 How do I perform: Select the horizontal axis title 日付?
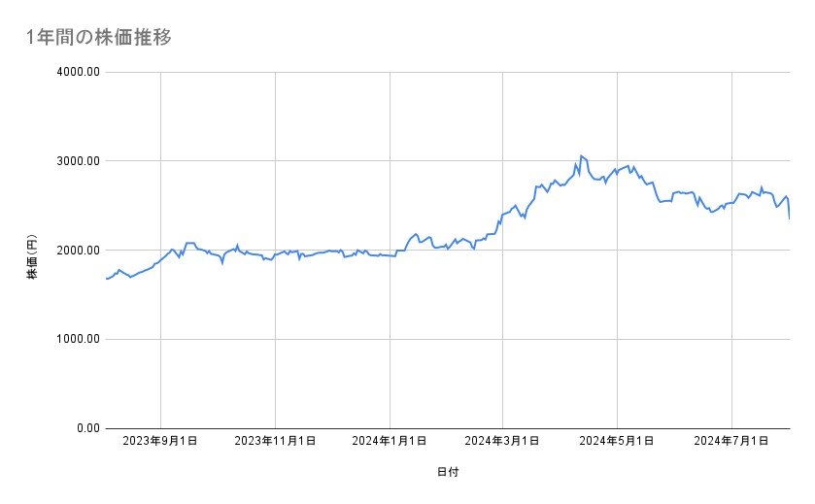coord(447,472)
